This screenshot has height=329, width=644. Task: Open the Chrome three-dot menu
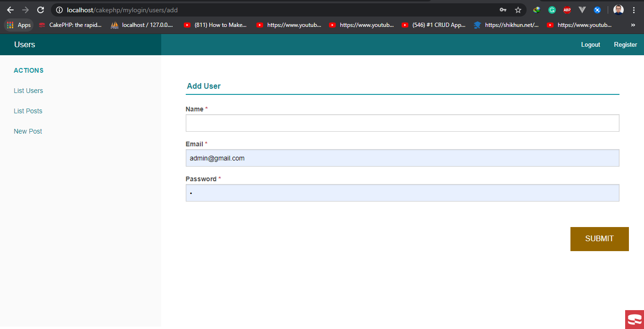(634, 10)
